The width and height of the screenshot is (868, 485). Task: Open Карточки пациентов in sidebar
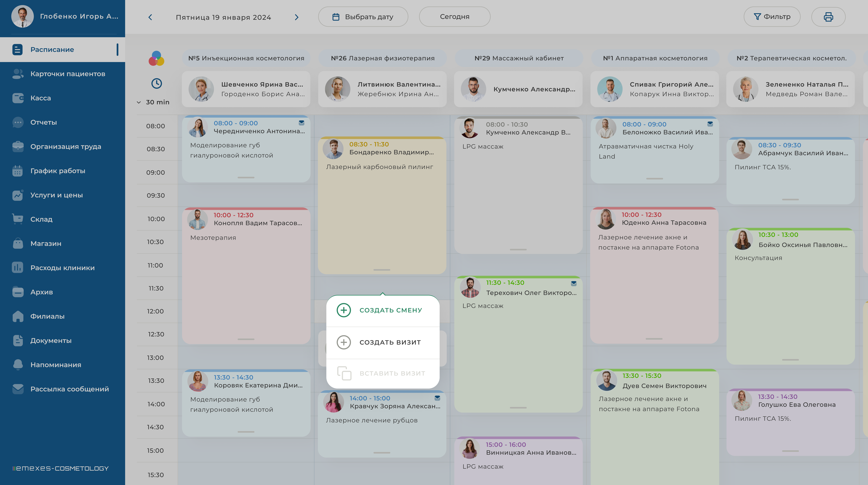[x=62, y=74]
